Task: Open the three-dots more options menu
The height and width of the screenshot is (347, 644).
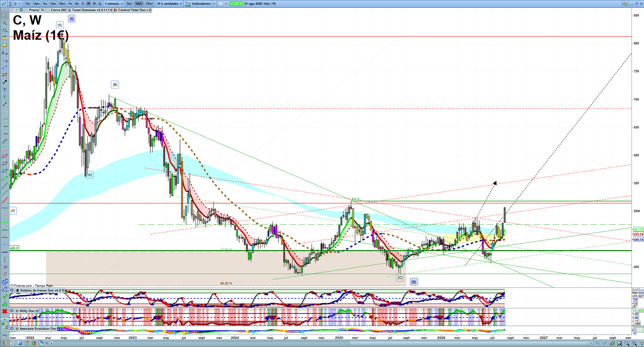Action: pyautogui.click(x=5, y=336)
